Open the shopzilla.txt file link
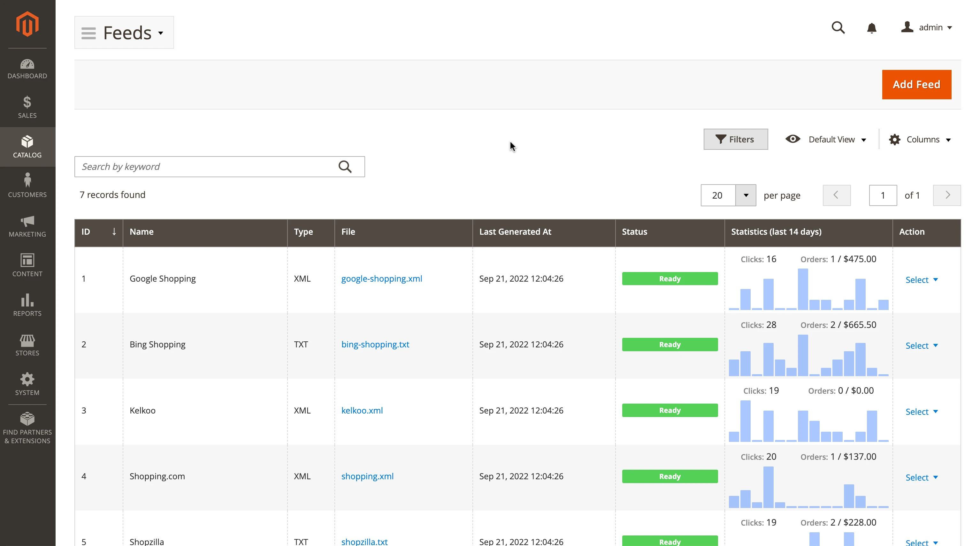The width and height of the screenshot is (980, 546). [x=364, y=542]
